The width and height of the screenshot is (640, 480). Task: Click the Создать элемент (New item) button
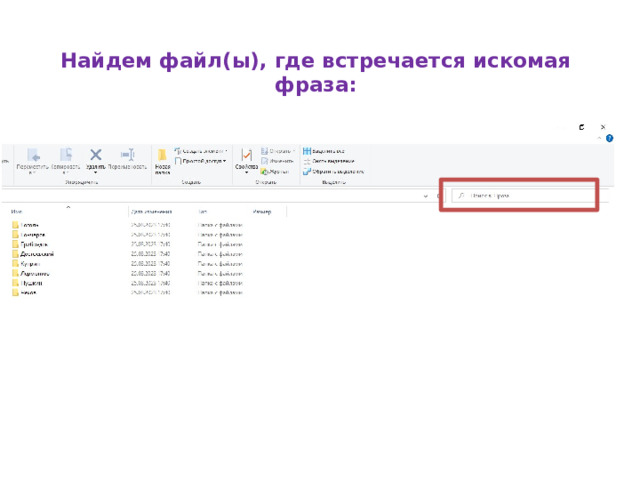[x=200, y=151]
